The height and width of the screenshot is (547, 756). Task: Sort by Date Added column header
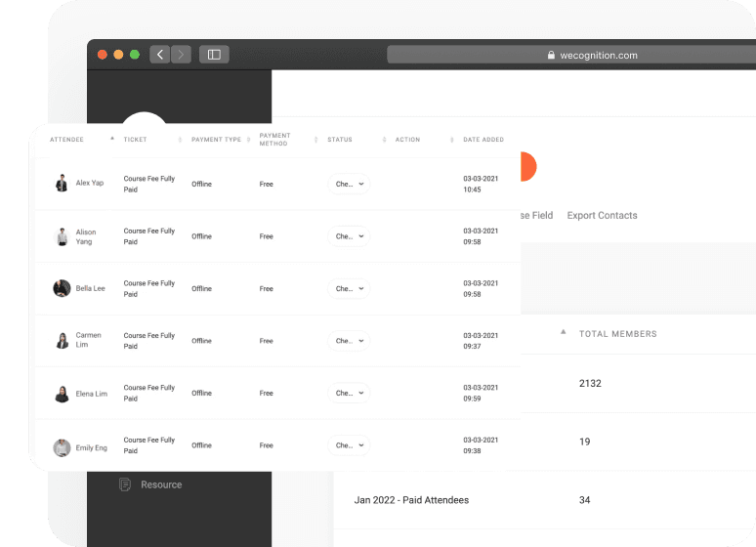coord(483,140)
